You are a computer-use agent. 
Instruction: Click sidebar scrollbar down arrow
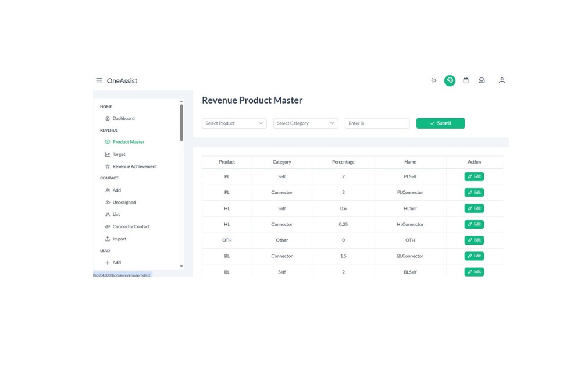click(x=181, y=266)
